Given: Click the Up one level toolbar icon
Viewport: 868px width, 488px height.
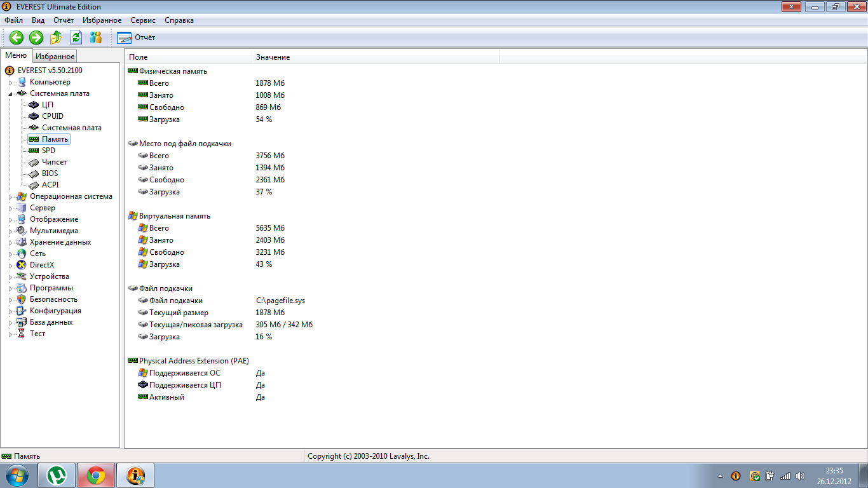Looking at the screenshot, I should click(x=56, y=37).
